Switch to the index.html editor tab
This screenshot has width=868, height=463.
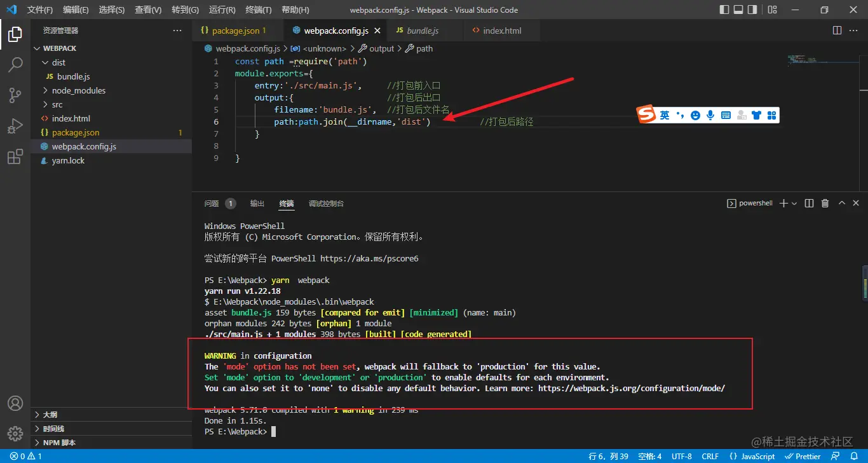[x=502, y=31]
